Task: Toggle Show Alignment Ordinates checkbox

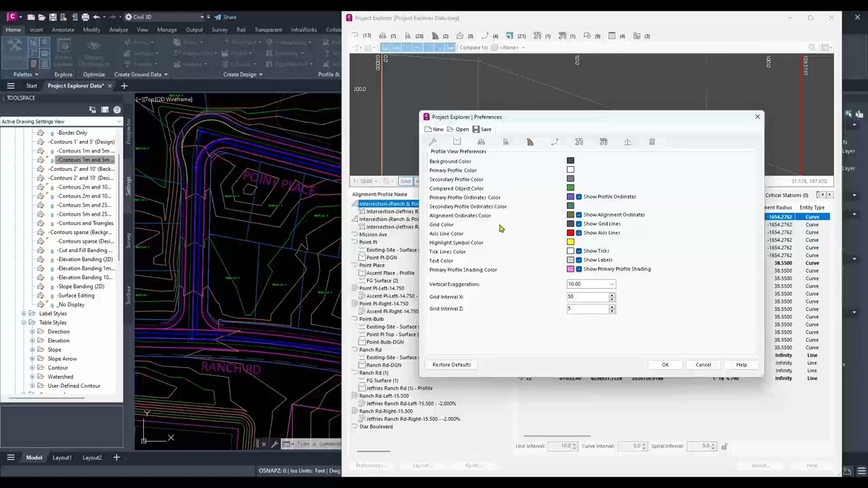Action: [x=578, y=215]
